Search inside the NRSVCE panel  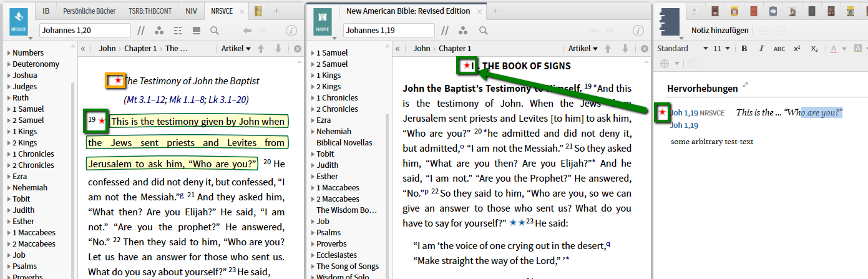(x=214, y=31)
